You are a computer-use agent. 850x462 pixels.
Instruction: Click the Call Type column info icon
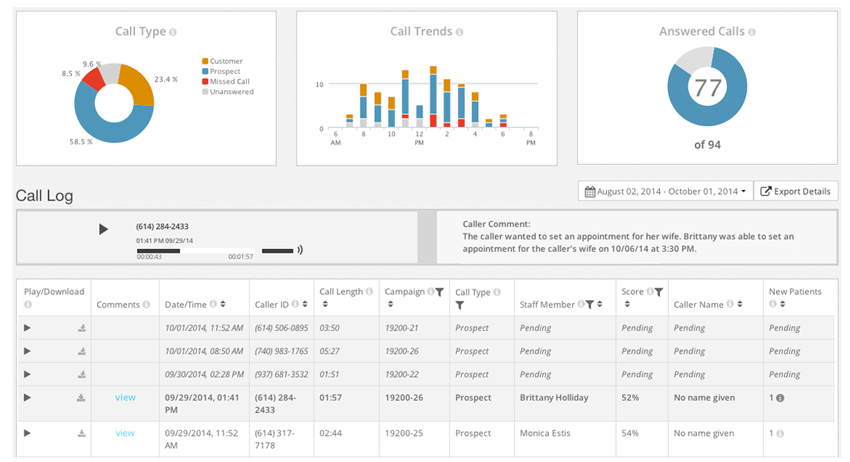click(x=497, y=292)
